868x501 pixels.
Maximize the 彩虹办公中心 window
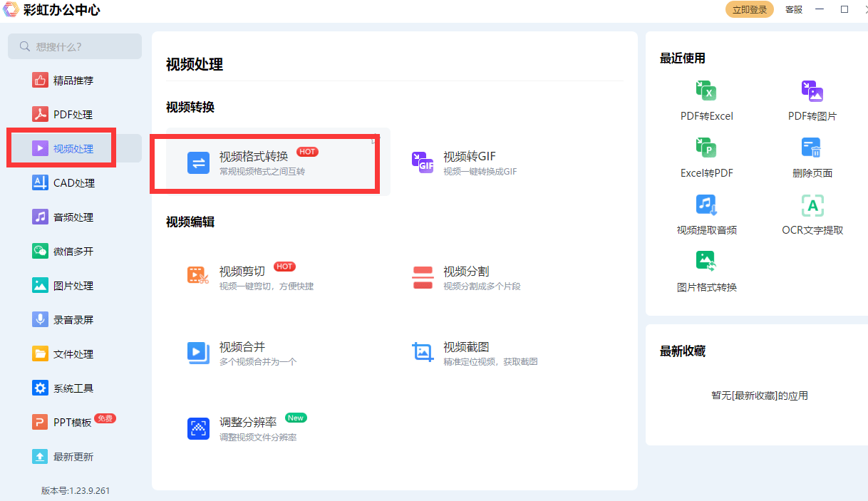pyautogui.click(x=844, y=9)
